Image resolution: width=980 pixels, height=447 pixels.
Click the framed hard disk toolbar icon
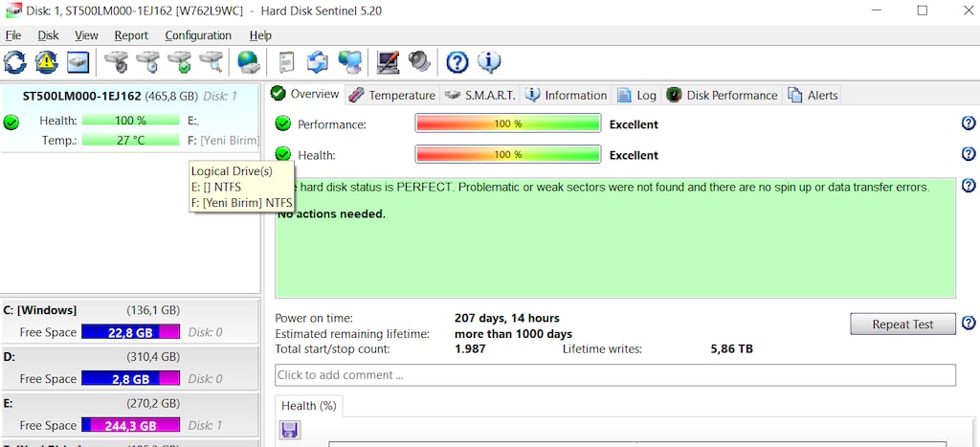point(78,62)
